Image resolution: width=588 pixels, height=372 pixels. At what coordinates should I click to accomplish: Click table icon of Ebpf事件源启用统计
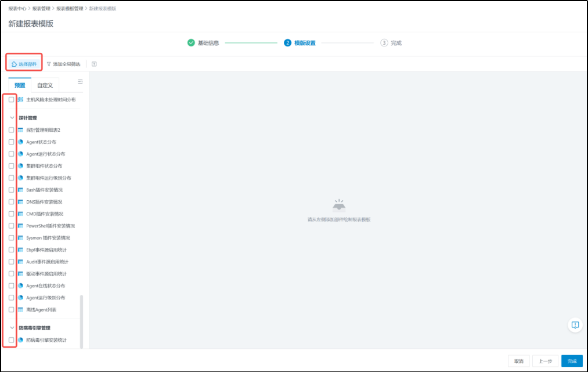point(21,250)
